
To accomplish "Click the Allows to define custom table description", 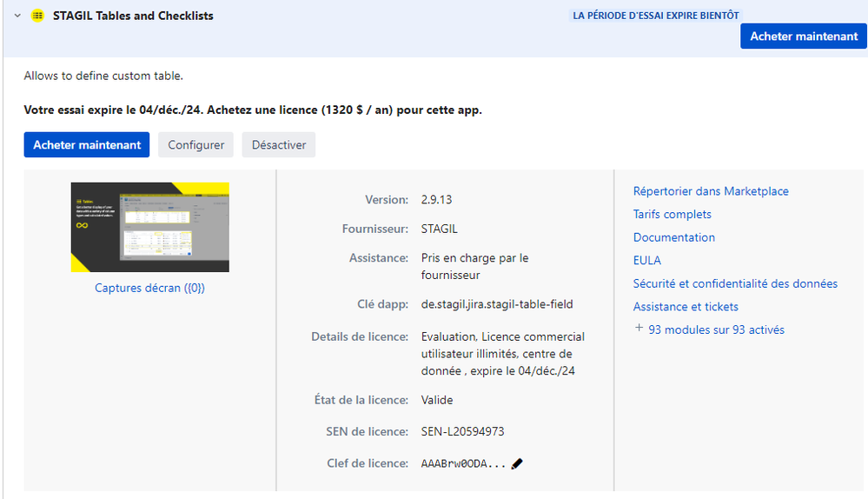I will pyautogui.click(x=103, y=76).
